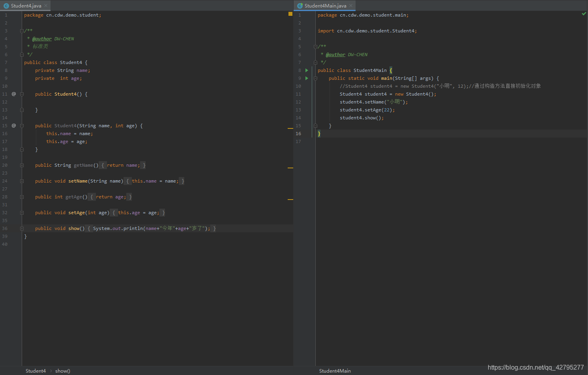This screenshot has height=375, width=588.
Task: Click 'student4.show();' line
Action: coord(361,118)
